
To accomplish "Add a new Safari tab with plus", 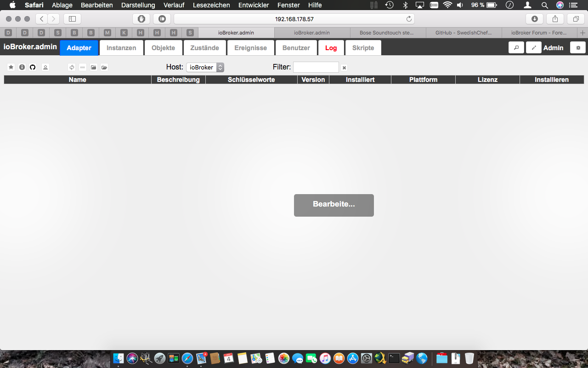I will click(583, 33).
